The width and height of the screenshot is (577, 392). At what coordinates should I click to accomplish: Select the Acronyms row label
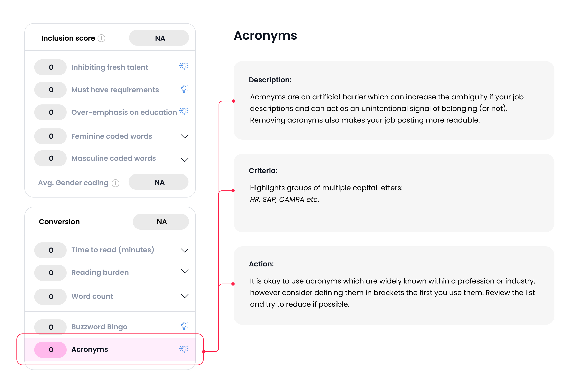90,349
